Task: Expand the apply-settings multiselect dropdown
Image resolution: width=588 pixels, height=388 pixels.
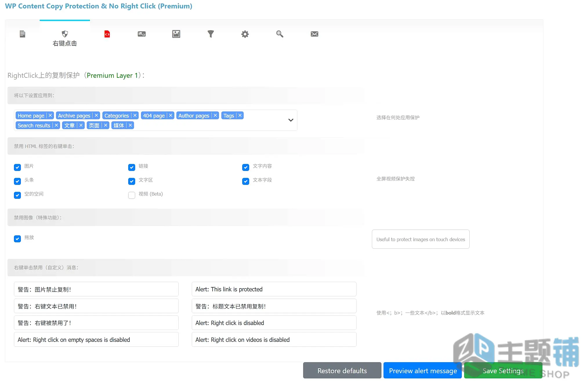Action: pos(291,120)
